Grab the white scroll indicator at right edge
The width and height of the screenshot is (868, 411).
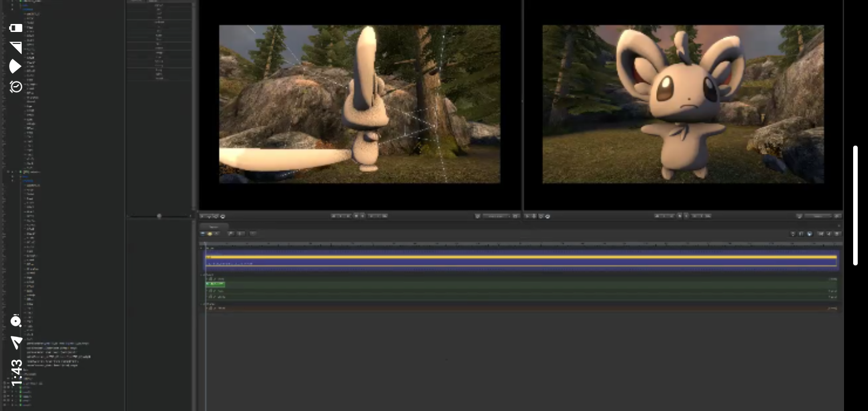click(x=855, y=205)
